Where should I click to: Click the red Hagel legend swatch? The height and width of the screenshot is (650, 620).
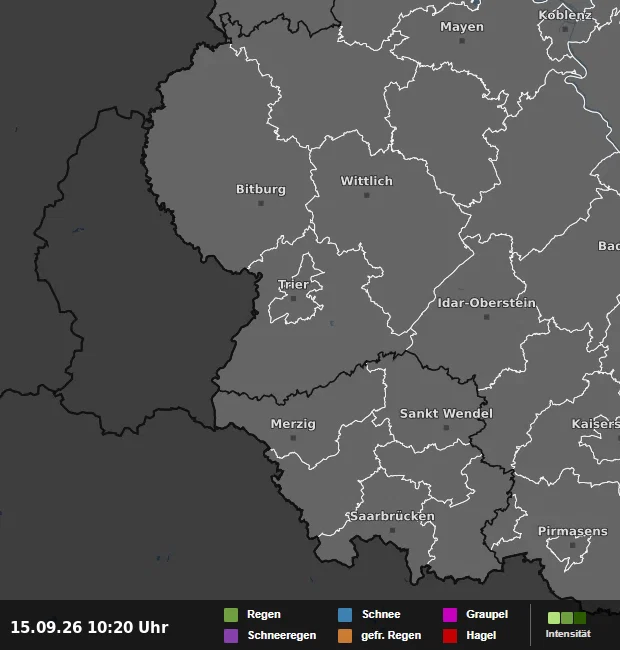(x=450, y=636)
